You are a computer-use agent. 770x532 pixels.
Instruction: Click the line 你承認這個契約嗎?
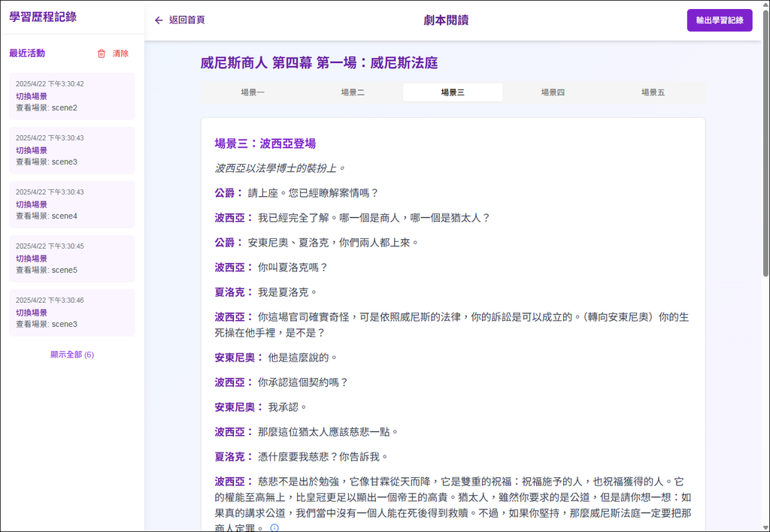[x=303, y=382]
